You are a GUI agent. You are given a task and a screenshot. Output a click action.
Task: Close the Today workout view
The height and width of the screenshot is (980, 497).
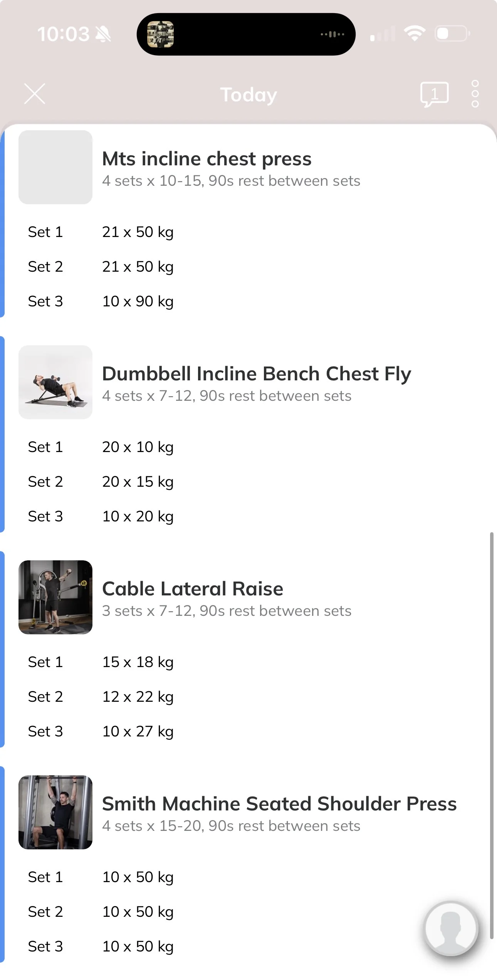35,94
